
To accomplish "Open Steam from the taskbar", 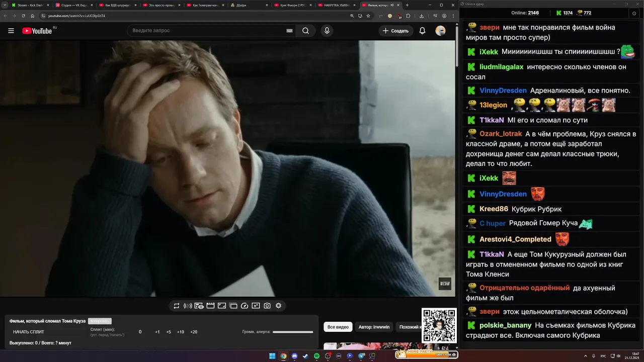I will 305,356.
